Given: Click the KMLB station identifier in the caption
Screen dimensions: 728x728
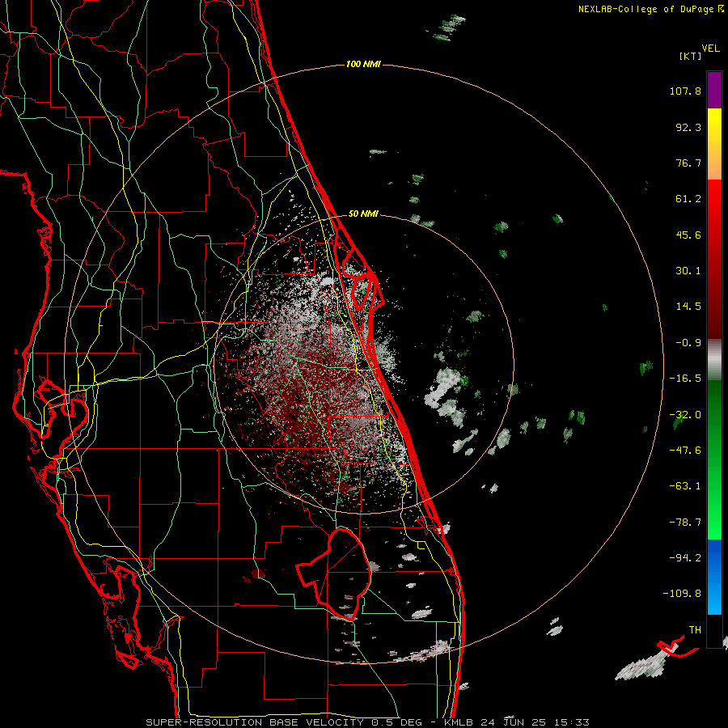Looking at the screenshot, I should 460,722.
